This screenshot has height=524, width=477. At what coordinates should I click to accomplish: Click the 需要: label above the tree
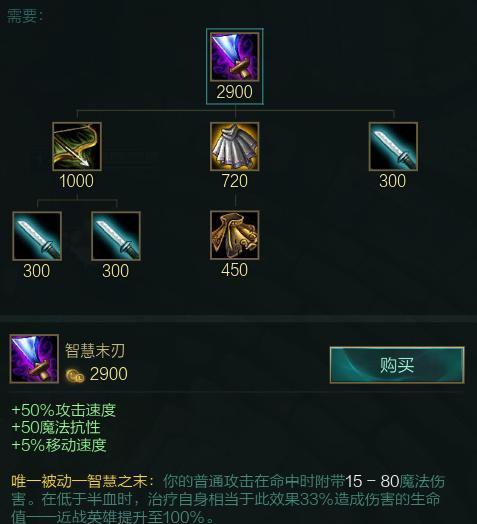(25, 16)
